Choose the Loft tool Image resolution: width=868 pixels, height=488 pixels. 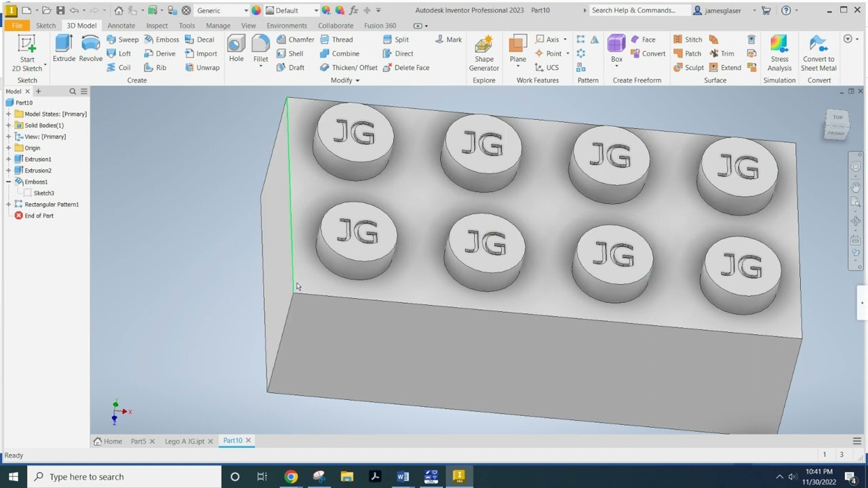click(x=119, y=54)
